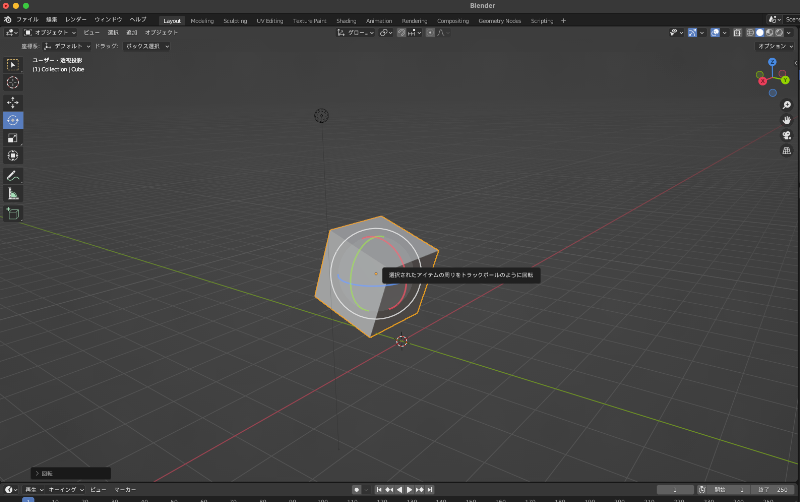
Task: Open the orientation 'デフォルト' dropdown
Action: coord(67,46)
